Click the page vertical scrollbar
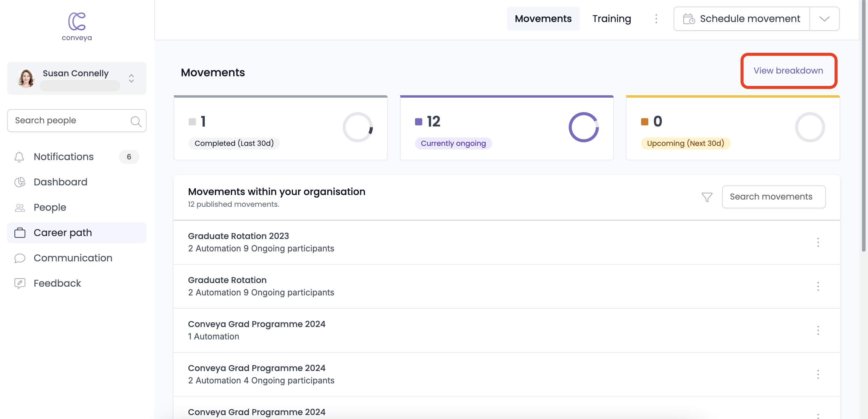 pyautogui.click(x=863, y=125)
